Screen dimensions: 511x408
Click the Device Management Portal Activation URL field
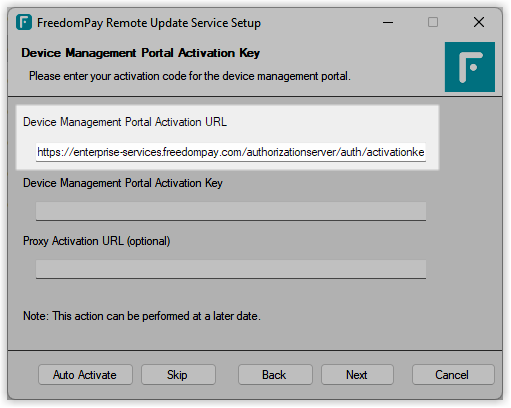tap(231, 152)
